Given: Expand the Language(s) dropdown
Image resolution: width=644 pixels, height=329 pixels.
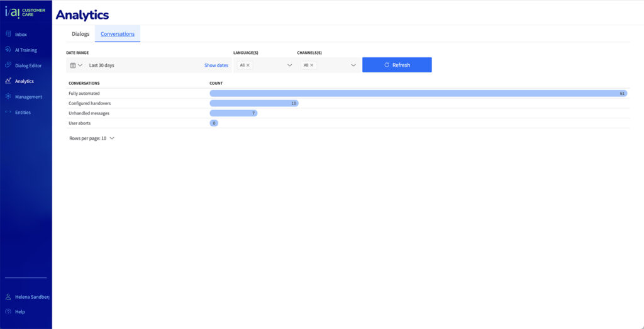Looking at the screenshot, I should 289,65.
